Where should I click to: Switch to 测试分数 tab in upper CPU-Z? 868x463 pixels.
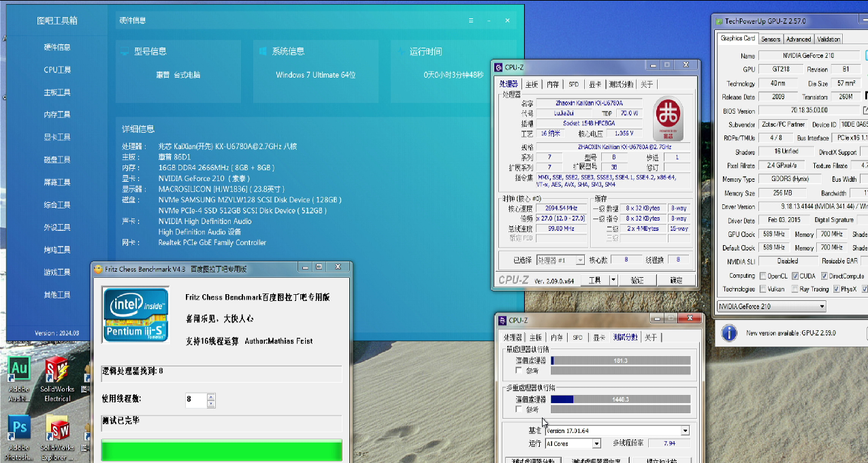pyautogui.click(x=622, y=84)
